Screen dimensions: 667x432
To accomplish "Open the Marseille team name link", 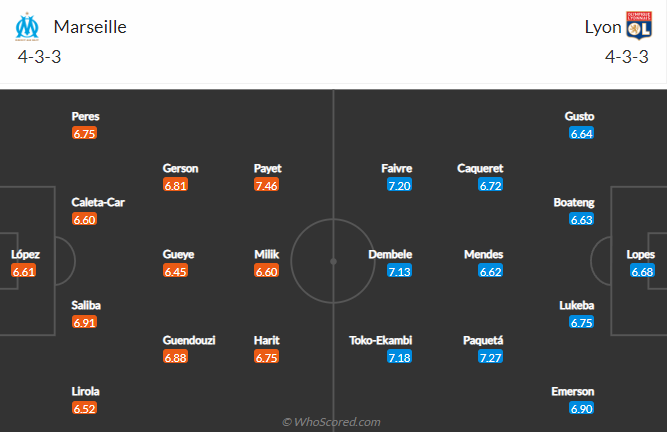I will click(x=90, y=27).
